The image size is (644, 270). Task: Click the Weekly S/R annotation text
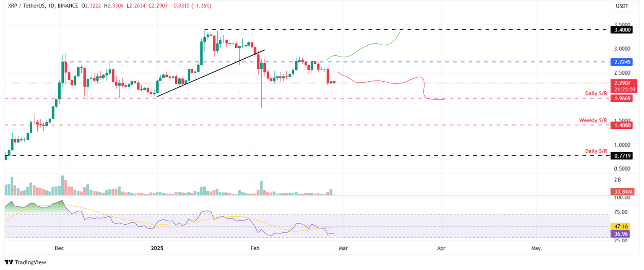click(593, 120)
